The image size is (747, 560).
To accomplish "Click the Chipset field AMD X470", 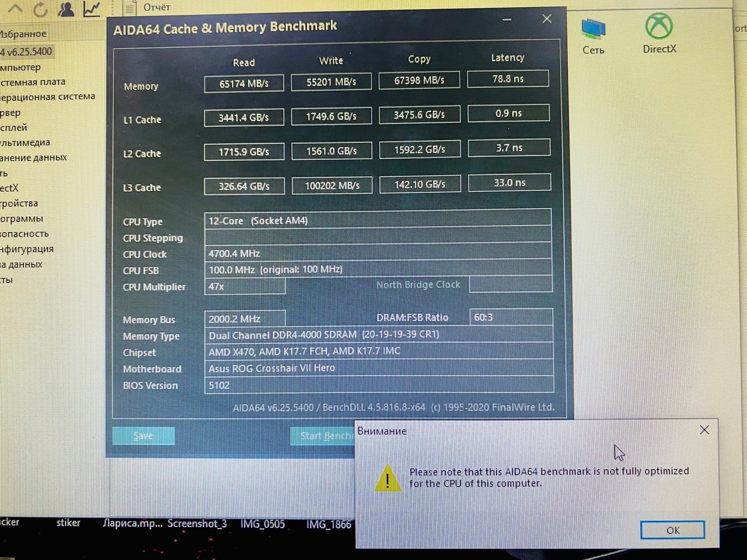I will (x=379, y=351).
